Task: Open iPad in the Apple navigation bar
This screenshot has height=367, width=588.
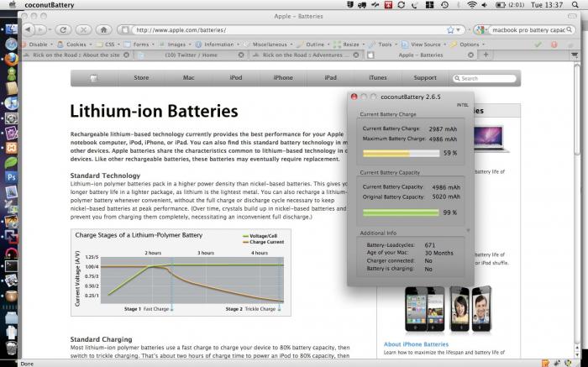Action: click(330, 78)
